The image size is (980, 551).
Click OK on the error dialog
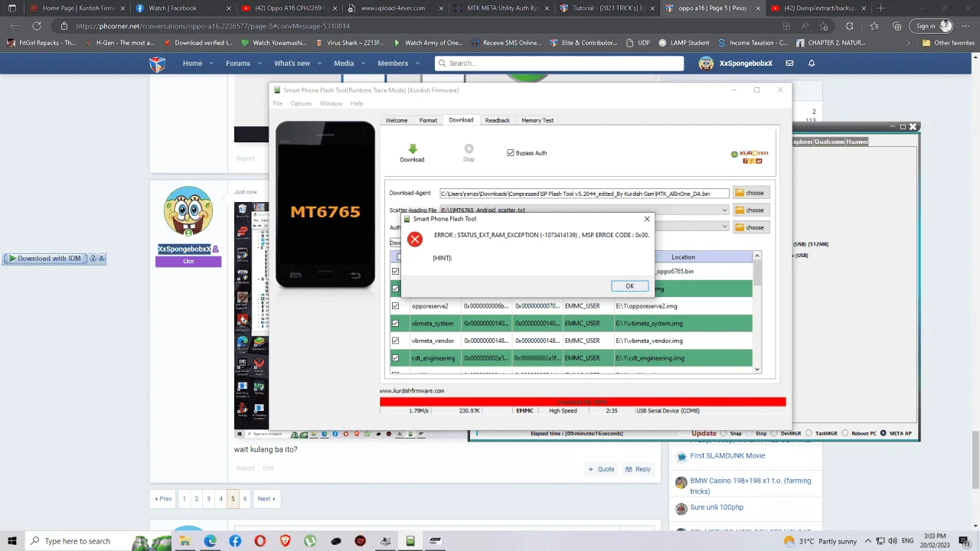coord(629,286)
